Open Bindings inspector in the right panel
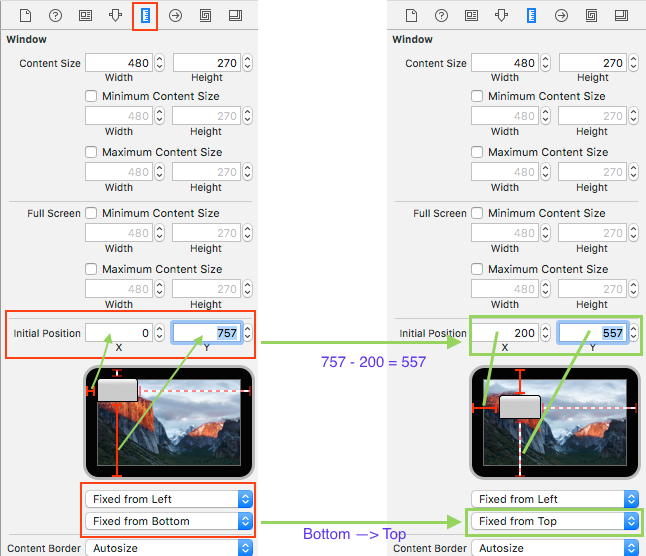This screenshot has height=556, width=646. 591,15
